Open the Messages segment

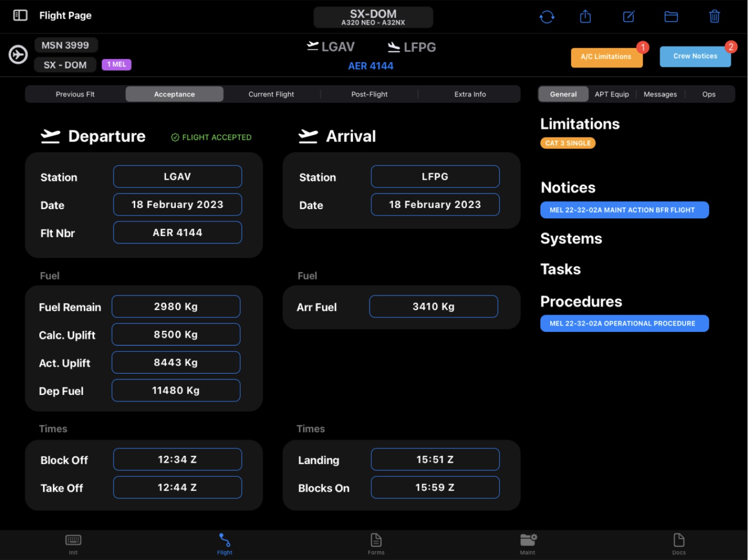(660, 94)
